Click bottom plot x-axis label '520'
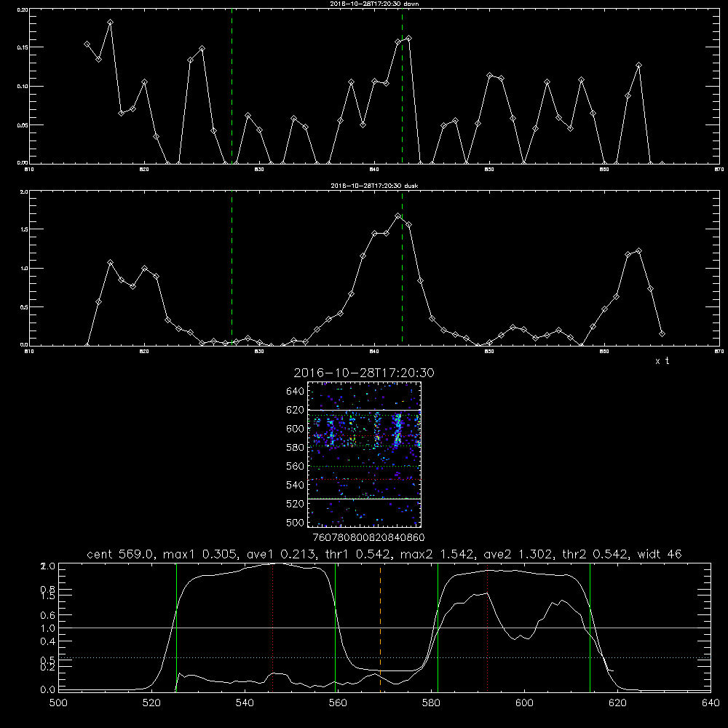 151,703
